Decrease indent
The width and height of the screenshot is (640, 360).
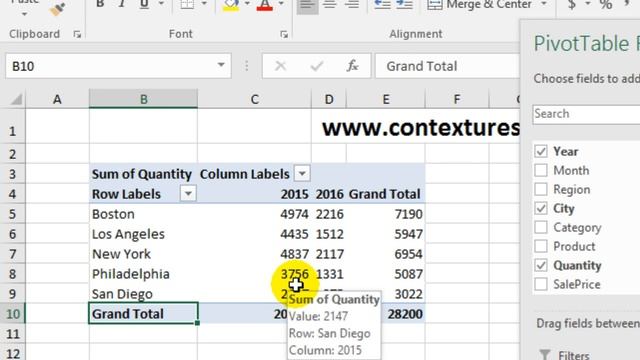(x=382, y=5)
